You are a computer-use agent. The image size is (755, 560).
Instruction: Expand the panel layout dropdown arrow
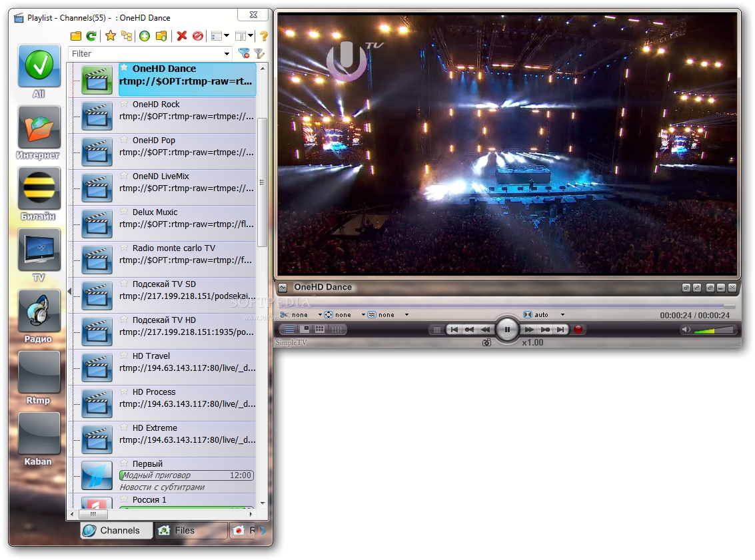251,35
